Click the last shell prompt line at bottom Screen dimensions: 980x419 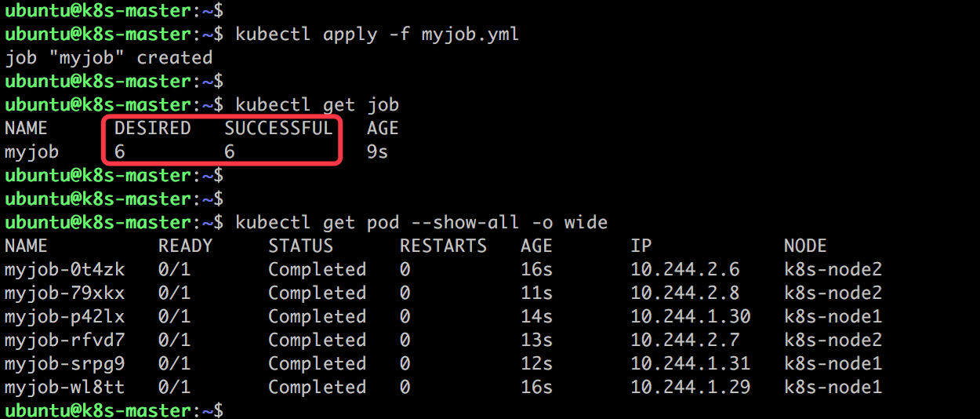(x=114, y=410)
